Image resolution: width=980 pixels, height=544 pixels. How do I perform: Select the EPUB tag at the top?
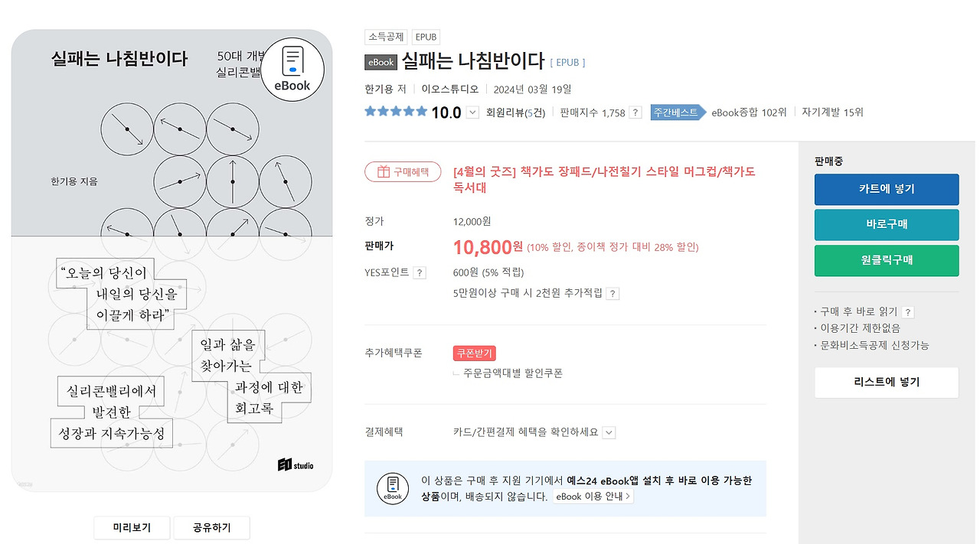pyautogui.click(x=426, y=36)
